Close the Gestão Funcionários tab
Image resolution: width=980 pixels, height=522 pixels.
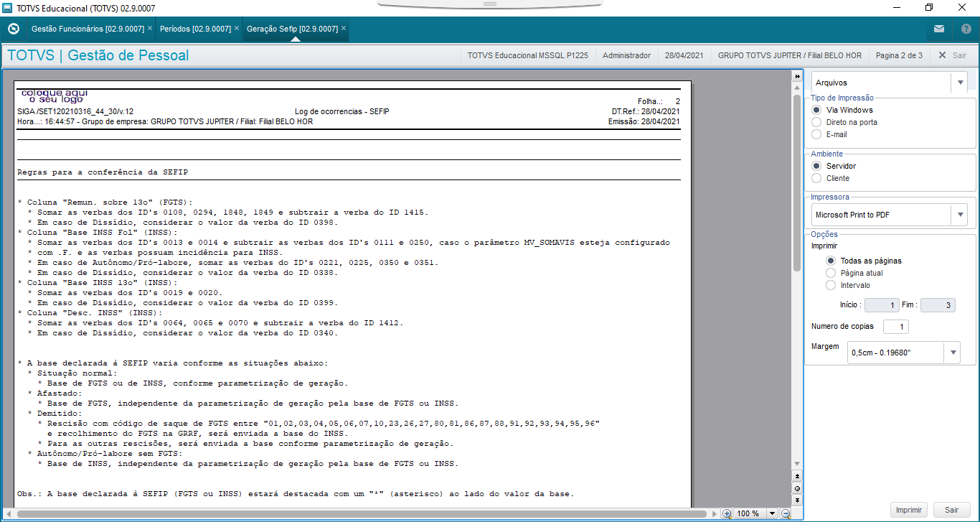tap(150, 29)
